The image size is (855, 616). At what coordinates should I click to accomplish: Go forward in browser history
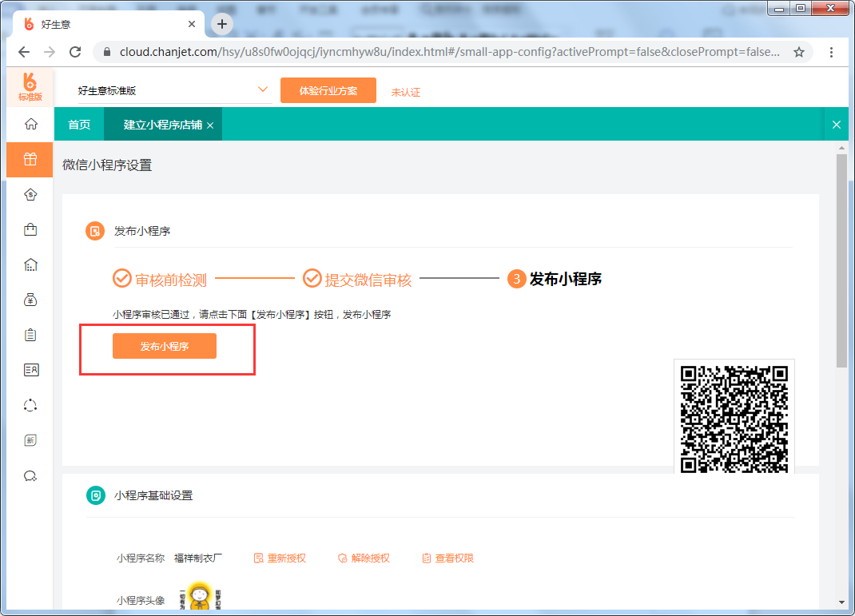[x=50, y=52]
